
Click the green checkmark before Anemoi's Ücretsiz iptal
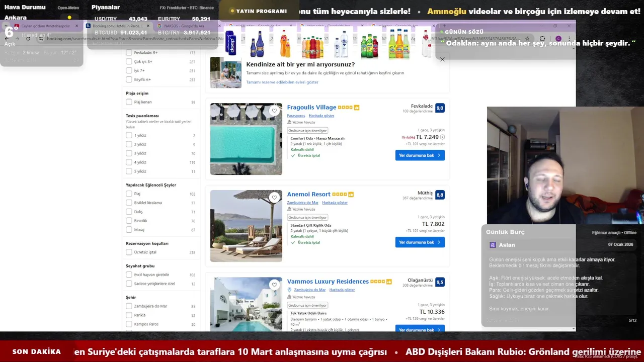tap(293, 242)
